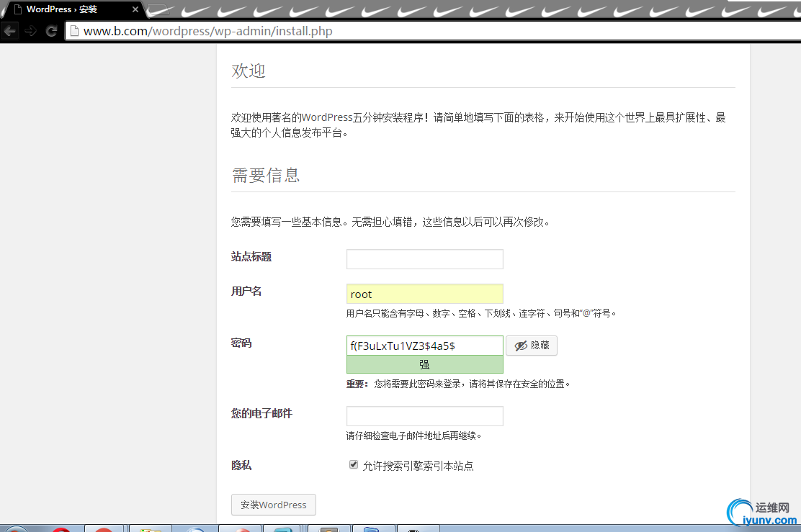Click the username rules hint under root field
The image size is (801, 532).
click(481, 313)
